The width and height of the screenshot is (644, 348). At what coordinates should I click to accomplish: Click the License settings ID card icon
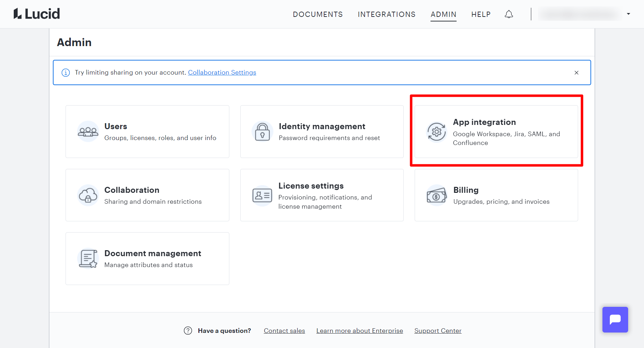tap(262, 195)
